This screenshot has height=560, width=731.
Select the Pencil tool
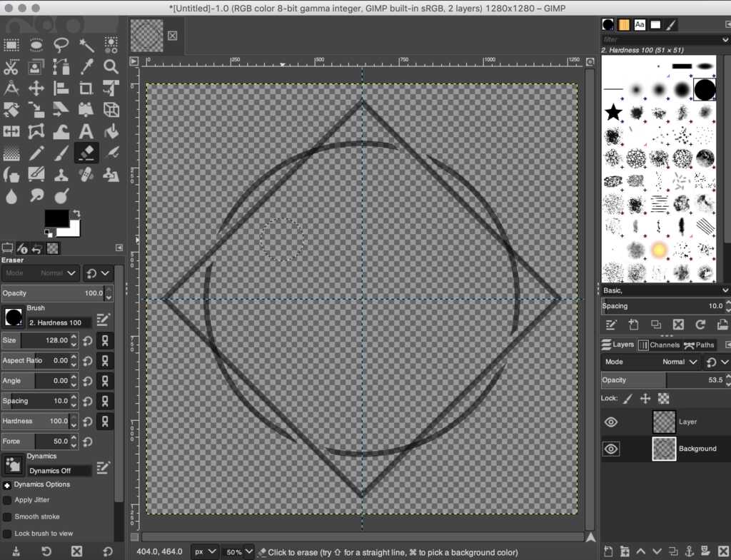[36, 153]
